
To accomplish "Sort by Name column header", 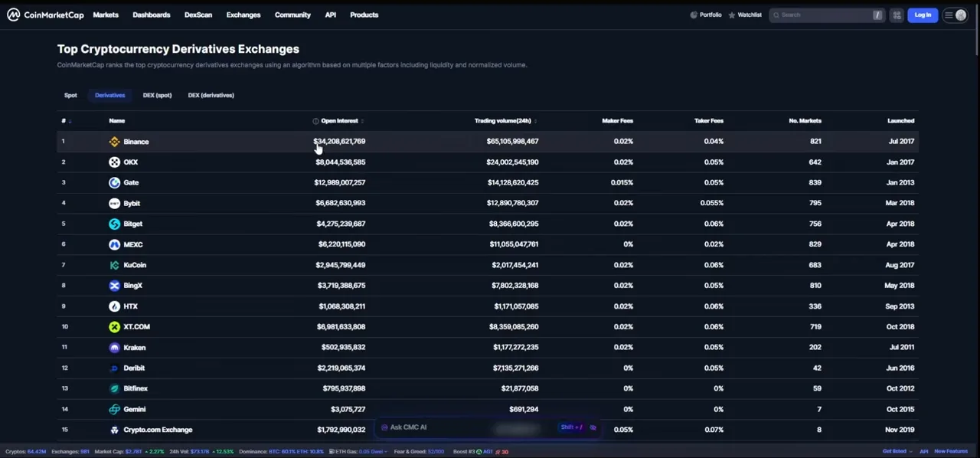I will coord(116,121).
